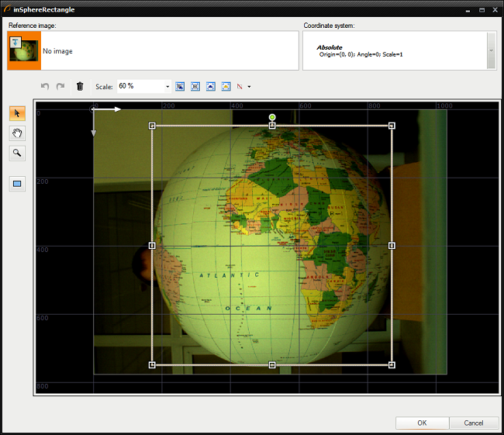Click the first blue image view icon
This screenshot has width=504, height=435.
(x=180, y=86)
